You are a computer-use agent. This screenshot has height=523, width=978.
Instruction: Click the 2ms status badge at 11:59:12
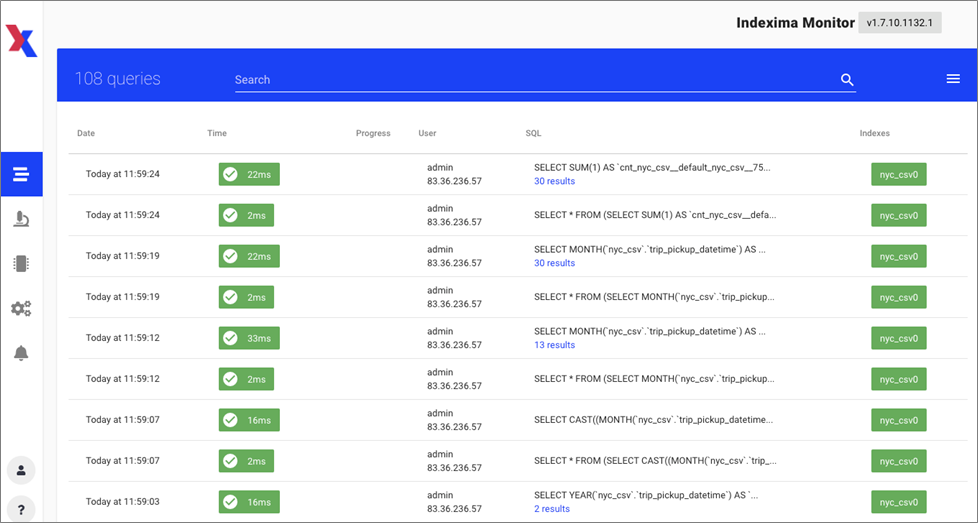pos(246,379)
